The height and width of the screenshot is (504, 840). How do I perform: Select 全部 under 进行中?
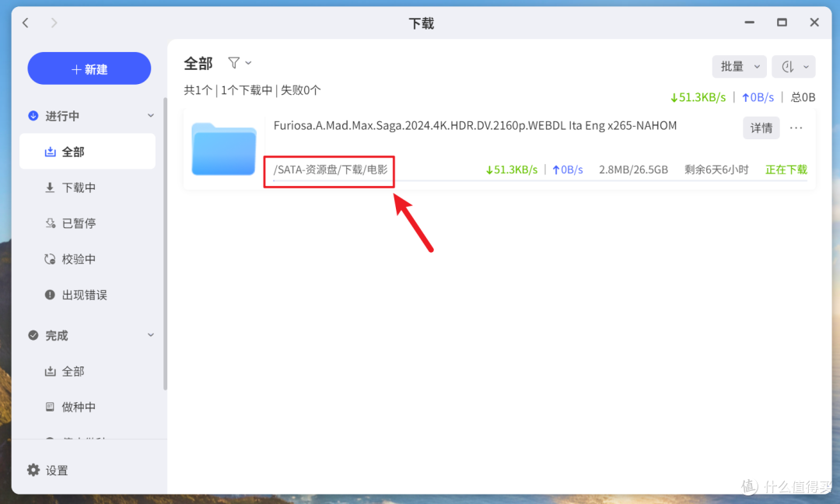(x=87, y=152)
